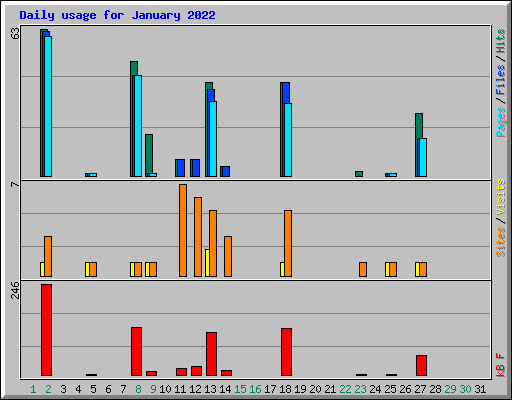
Task: Select the blue Files bar for day 14
Action: click(226, 172)
